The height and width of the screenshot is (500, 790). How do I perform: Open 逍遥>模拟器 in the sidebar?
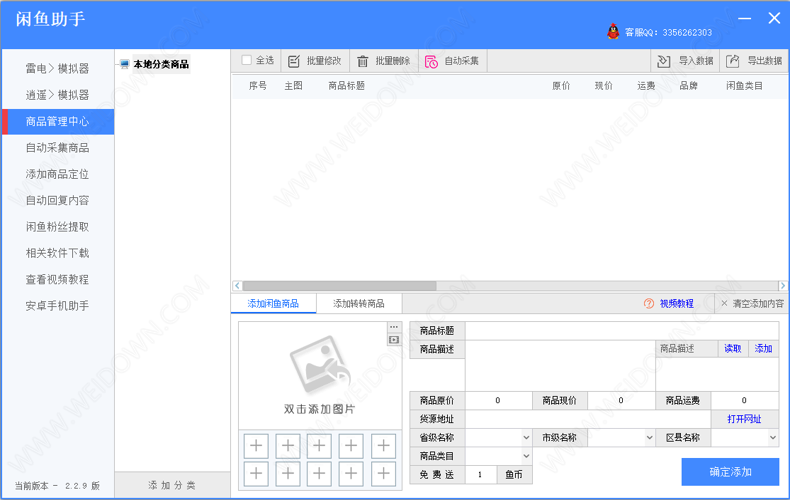pos(57,95)
